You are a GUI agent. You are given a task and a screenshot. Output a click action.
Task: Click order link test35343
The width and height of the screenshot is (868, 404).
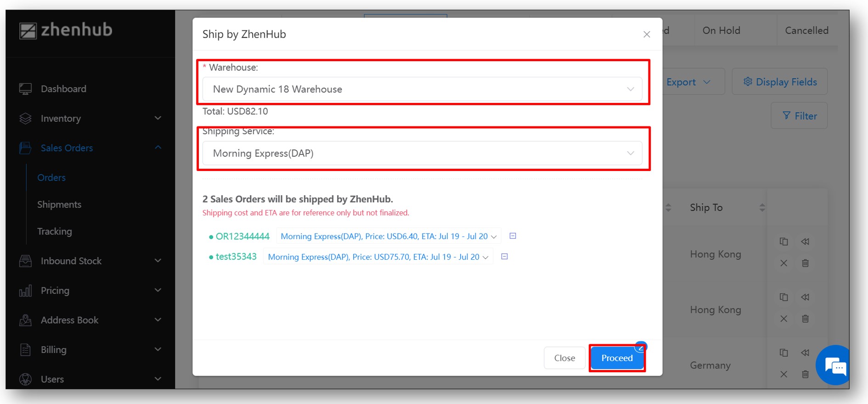click(236, 256)
